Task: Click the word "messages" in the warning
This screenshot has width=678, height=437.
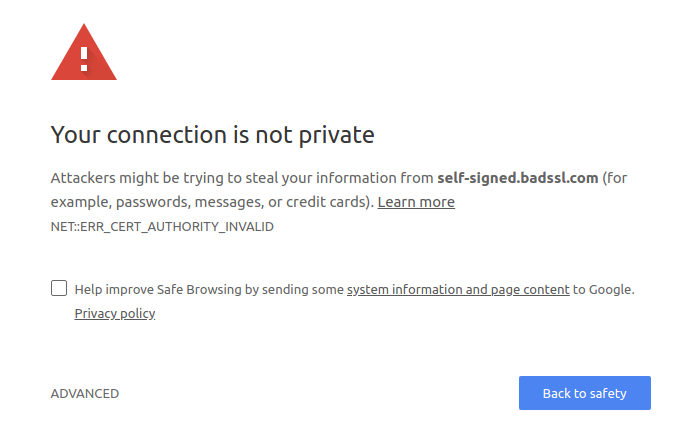Action: pyautogui.click(x=233, y=202)
